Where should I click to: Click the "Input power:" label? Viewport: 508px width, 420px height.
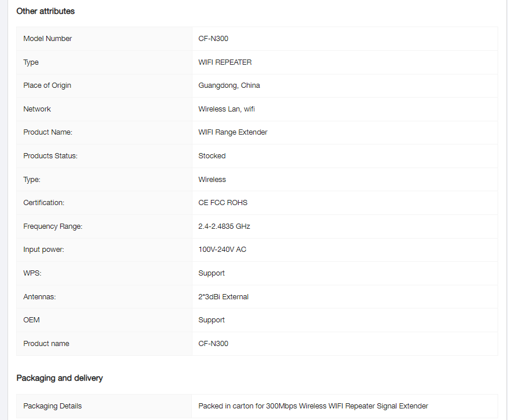coord(43,250)
